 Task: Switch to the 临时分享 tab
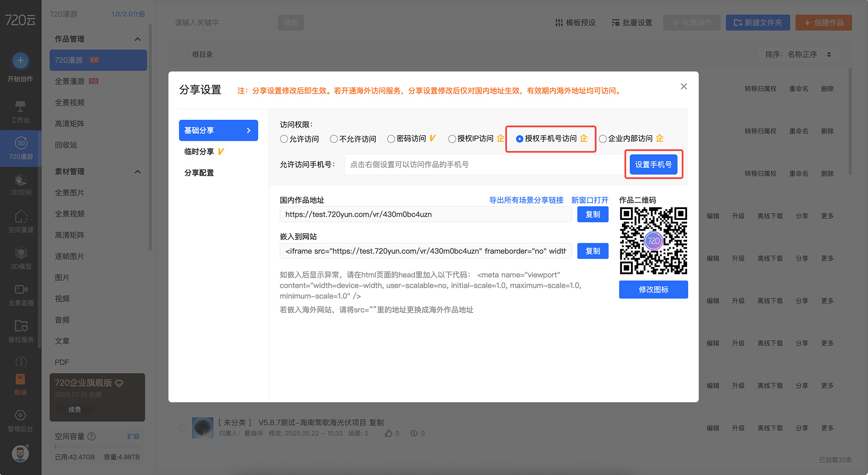point(199,151)
